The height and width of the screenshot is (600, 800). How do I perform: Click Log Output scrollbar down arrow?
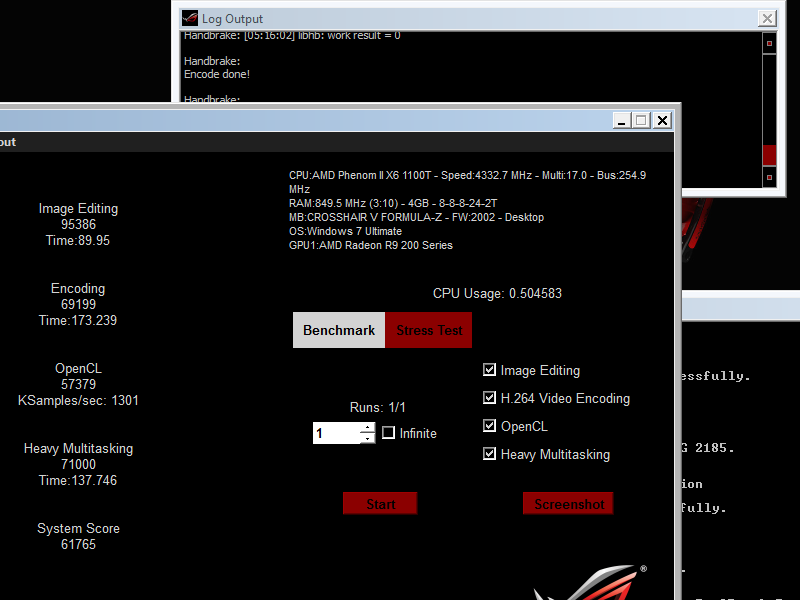(x=769, y=178)
